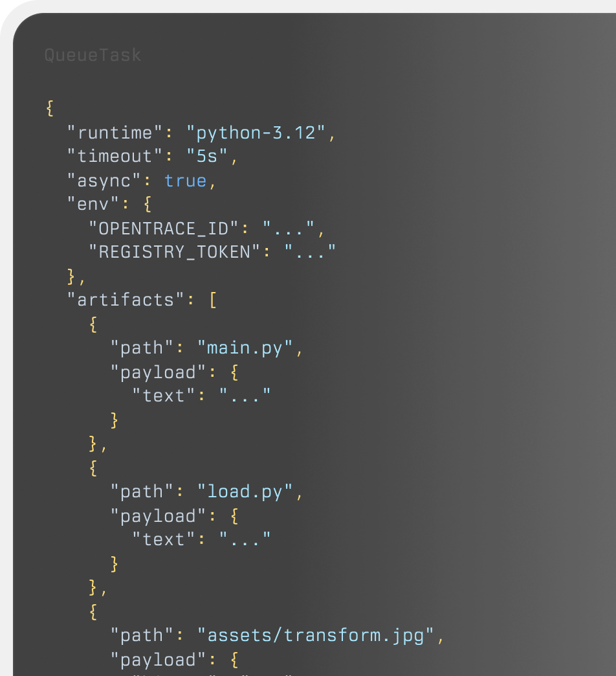This screenshot has height=676, width=616.
Task: Click the artifacts opening square bracket
Action: coord(212,300)
